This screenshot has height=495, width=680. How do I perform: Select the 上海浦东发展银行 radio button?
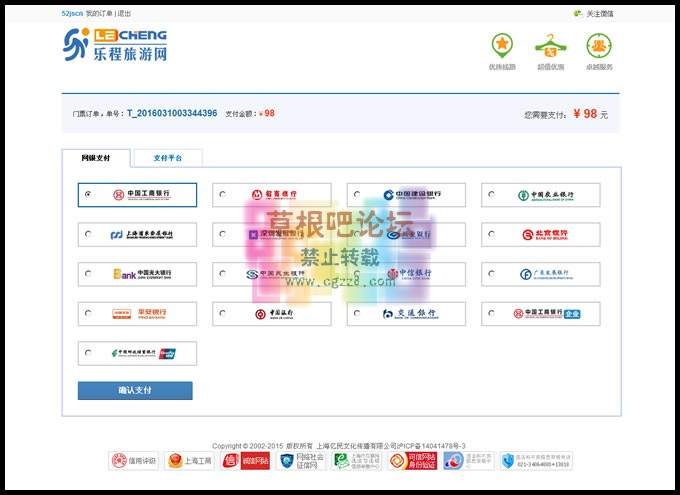point(88,234)
